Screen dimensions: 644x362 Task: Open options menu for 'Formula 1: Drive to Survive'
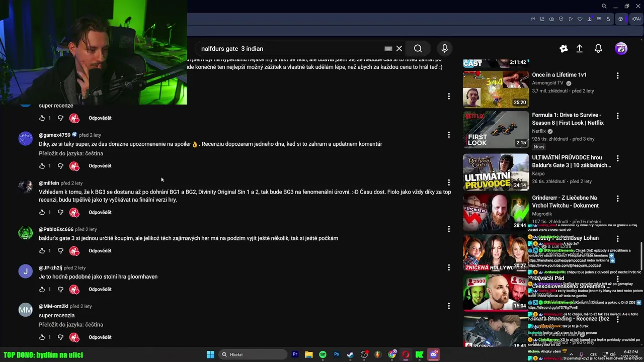pyautogui.click(x=618, y=116)
